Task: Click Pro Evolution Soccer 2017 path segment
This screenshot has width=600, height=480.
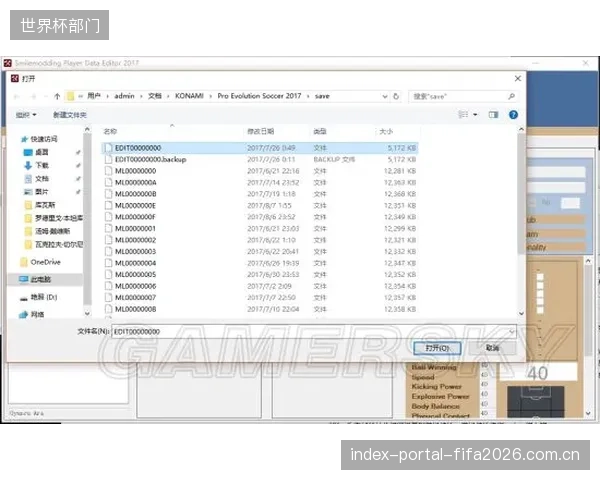Action: (x=259, y=96)
